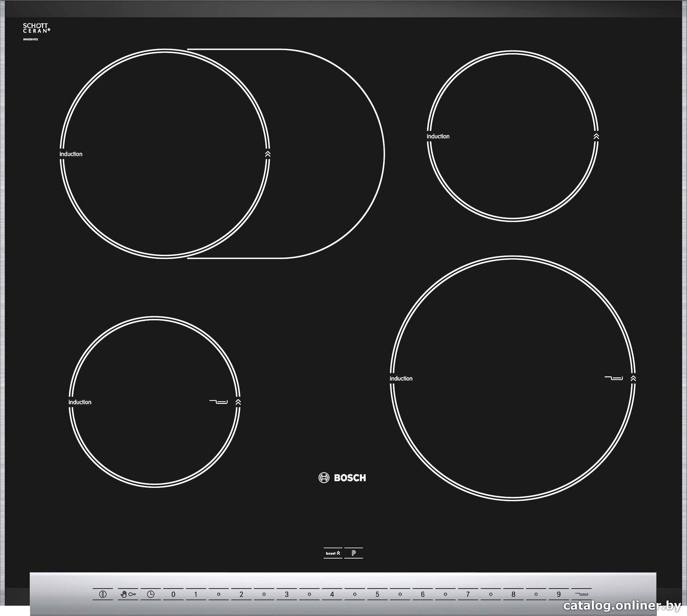Image resolution: width=687 pixels, height=616 pixels.
Task: Set power level 6
Action: coord(423,594)
